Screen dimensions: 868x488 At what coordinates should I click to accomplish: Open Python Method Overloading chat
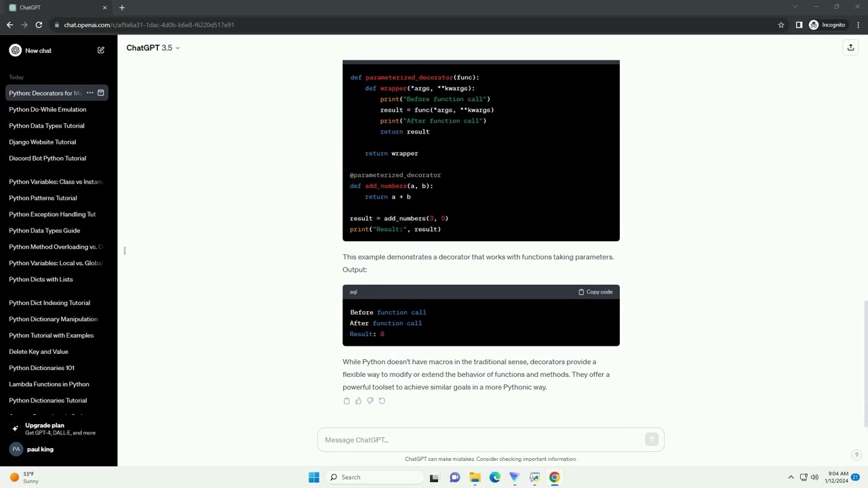point(54,247)
